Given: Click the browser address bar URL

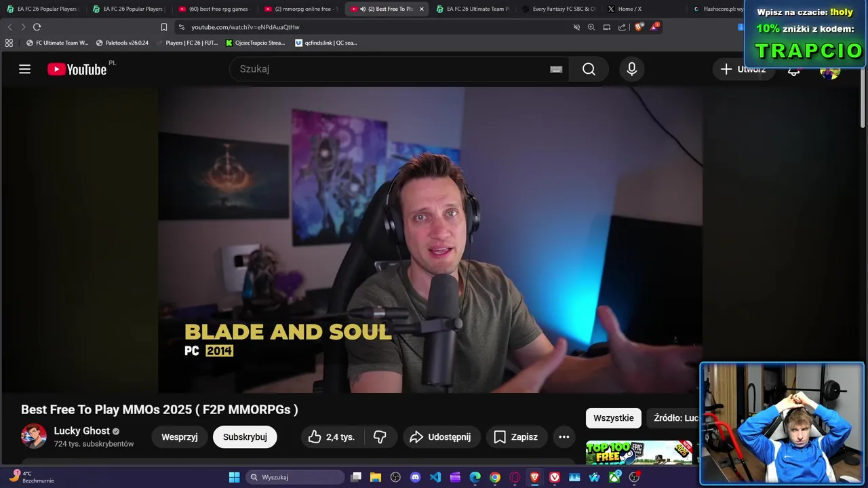Looking at the screenshot, I should [x=245, y=27].
